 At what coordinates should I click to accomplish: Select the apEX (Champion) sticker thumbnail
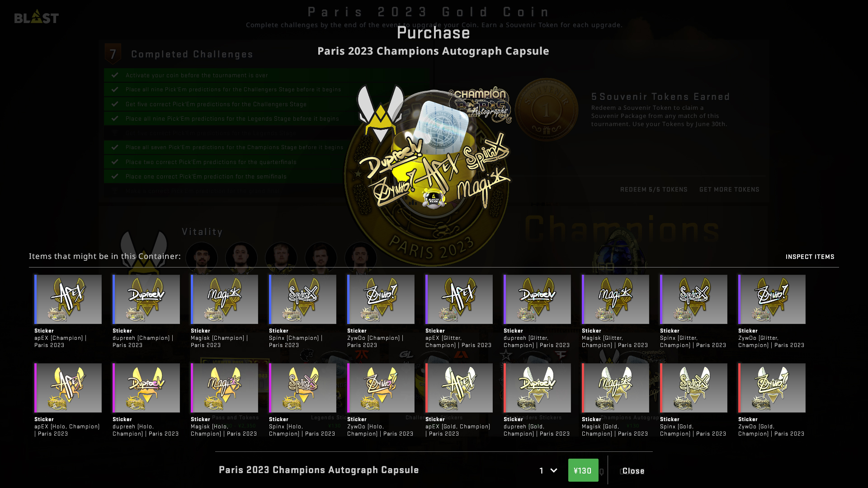(68, 299)
